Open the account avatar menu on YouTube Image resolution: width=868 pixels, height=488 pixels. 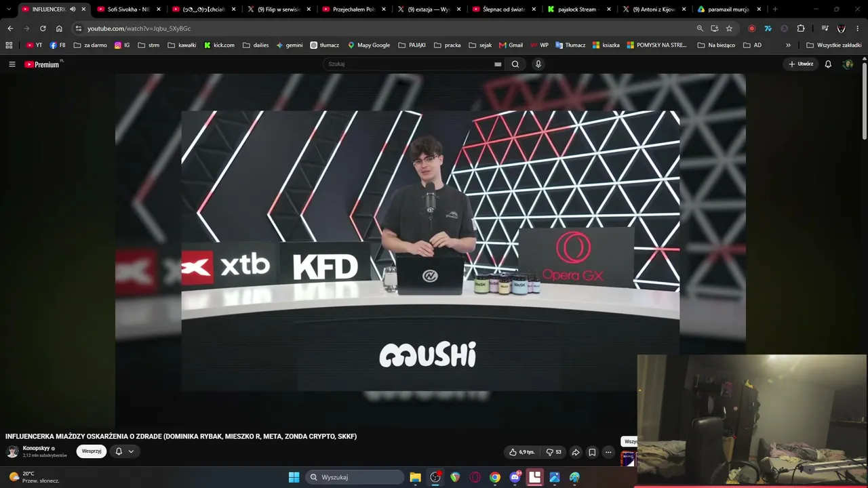[x=848, y=64]
